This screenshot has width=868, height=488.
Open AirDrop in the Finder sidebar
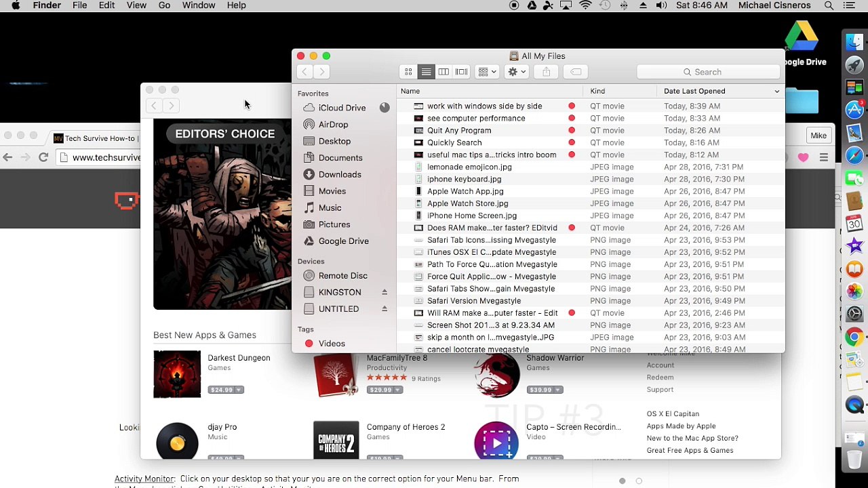click(x=334, y=125)
